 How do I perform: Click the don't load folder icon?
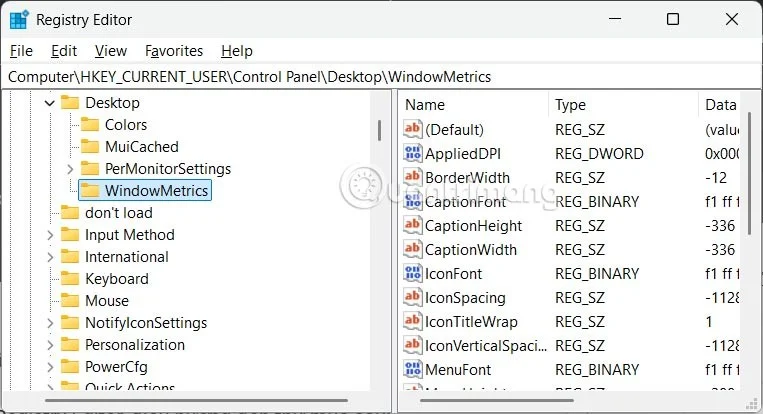pos(70,213)
